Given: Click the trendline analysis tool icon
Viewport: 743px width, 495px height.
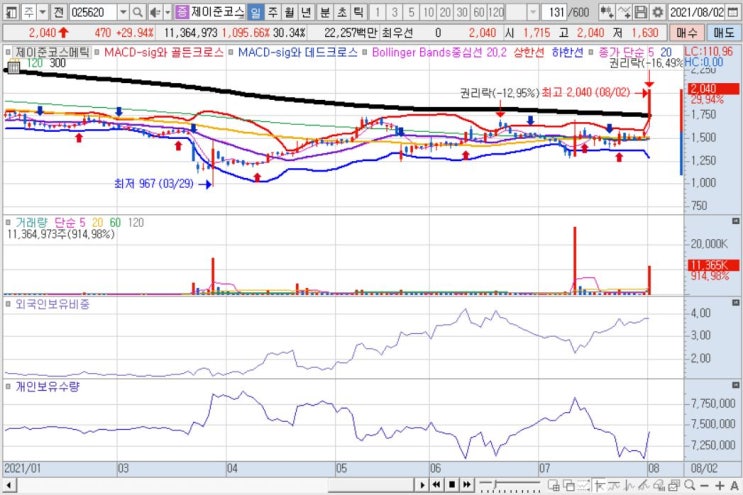Looking at the screenshot, I should click(x=643, y=485).
